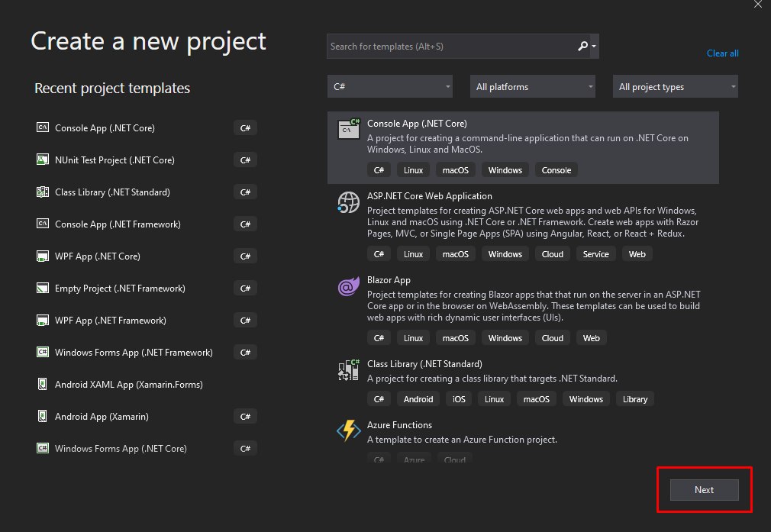Screen dimensions: 771x532
Task: Click the Console App (.NET Framework) recent template icon
Action: (43, 224)
